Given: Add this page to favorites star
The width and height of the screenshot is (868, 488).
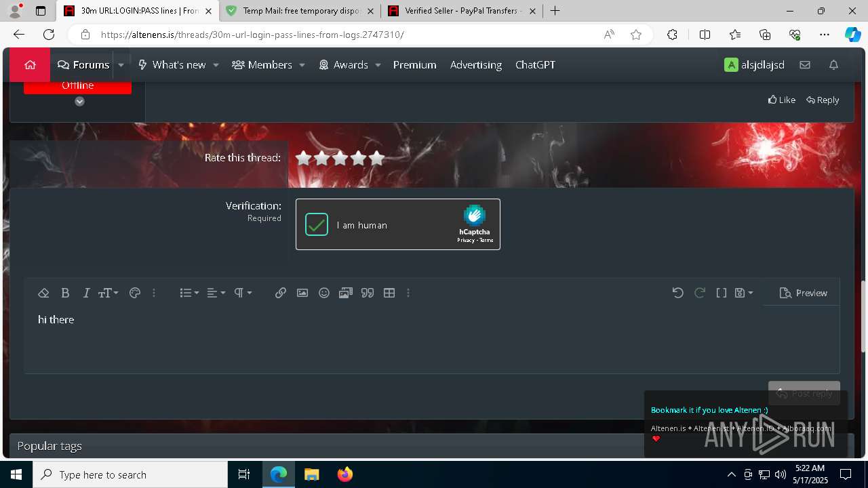Looking at the screenshot, I should tap(636, 35).
